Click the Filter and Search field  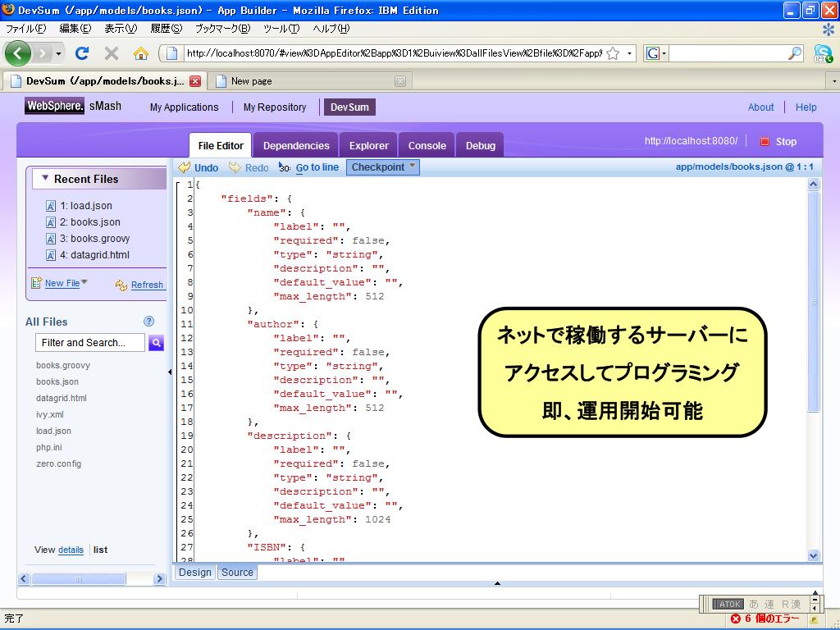pyautogui.click(x=90, y=342)
